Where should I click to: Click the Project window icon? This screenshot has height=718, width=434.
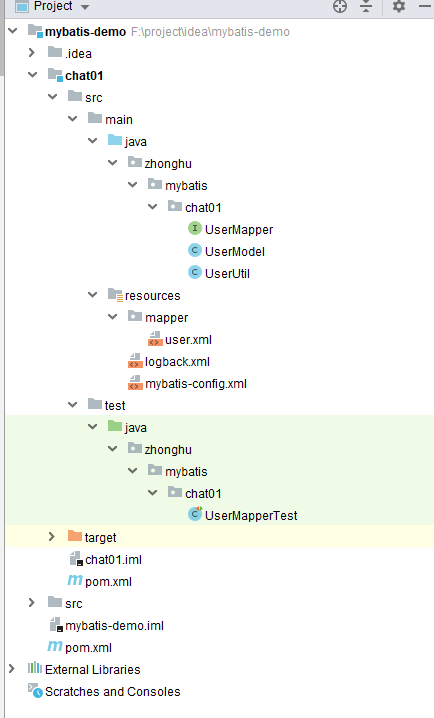22,7
